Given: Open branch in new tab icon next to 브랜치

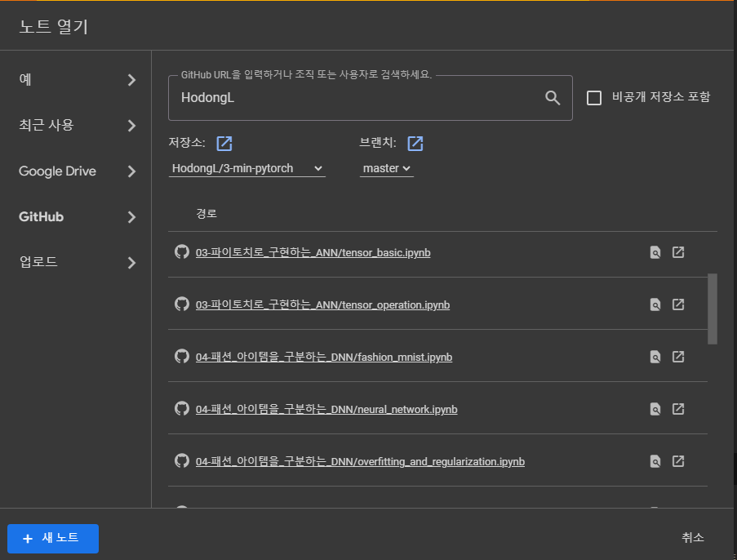Looking at the screenshot, I should click(x=415, y=144).
